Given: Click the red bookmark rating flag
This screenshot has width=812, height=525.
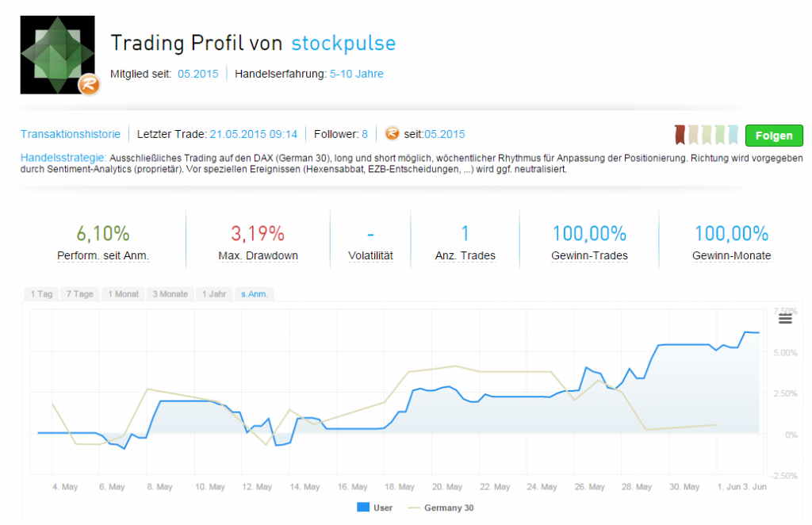Looking at the screenshot, I should pyautogui.click(x=680, y=135).
